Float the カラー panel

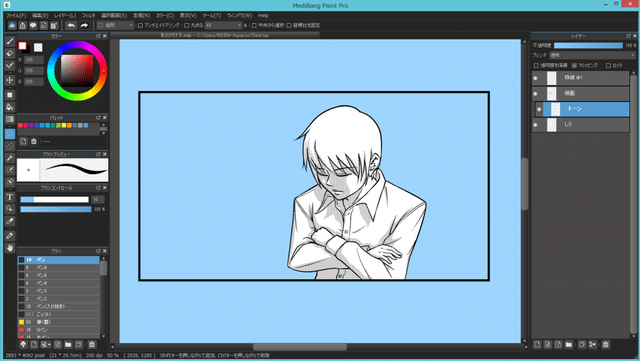point(98,36)
